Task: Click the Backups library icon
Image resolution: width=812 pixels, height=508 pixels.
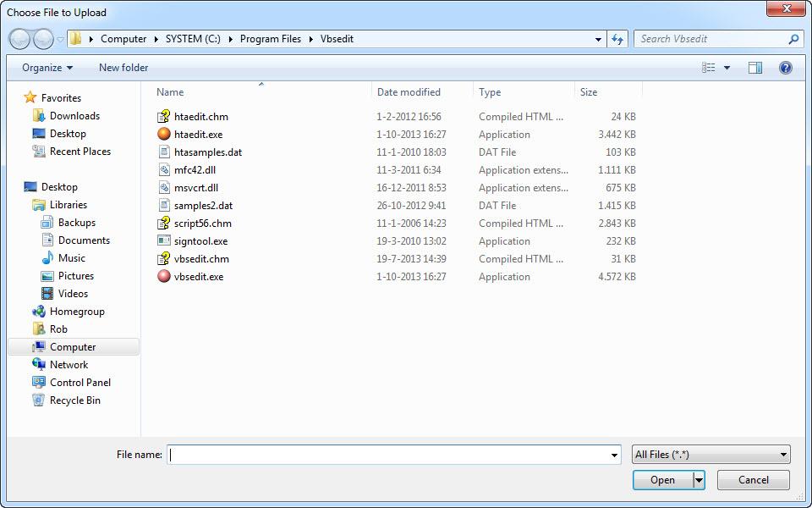Action: (47, 223)
